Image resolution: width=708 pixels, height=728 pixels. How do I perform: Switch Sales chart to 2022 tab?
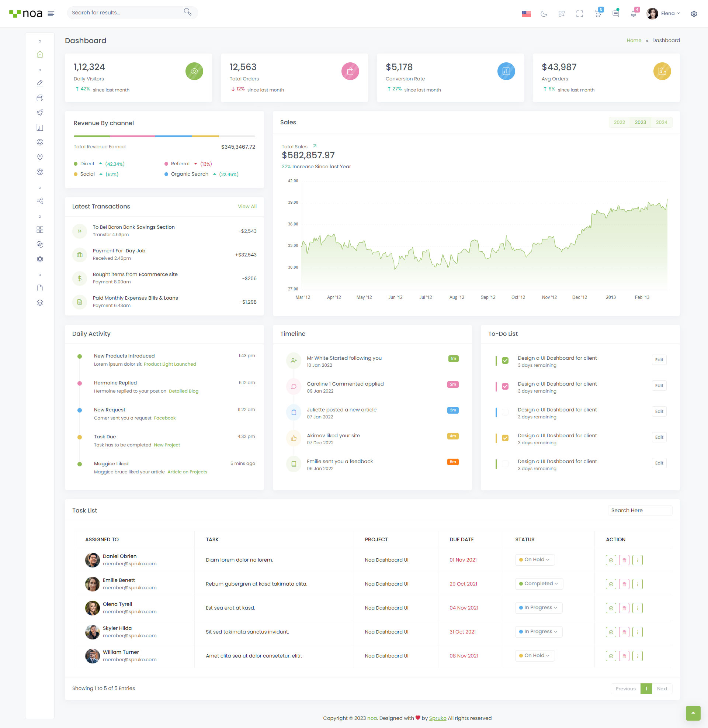[619, 123]
